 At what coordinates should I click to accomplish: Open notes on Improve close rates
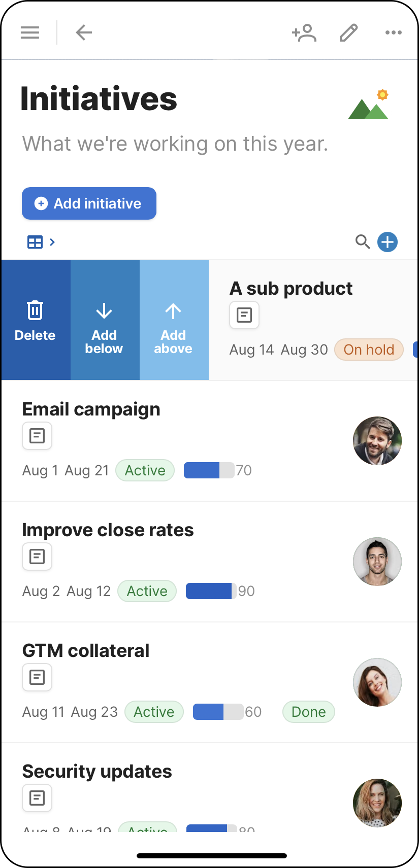pos(37,556)
